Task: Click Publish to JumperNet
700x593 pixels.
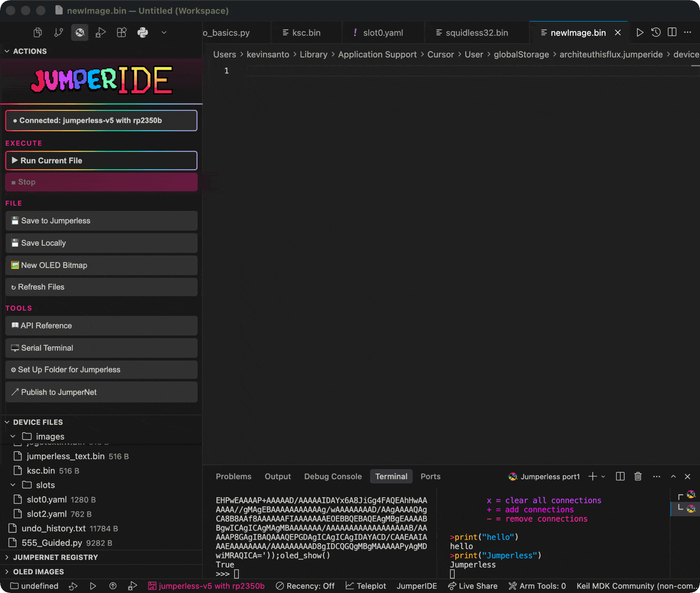Action: 101,393
